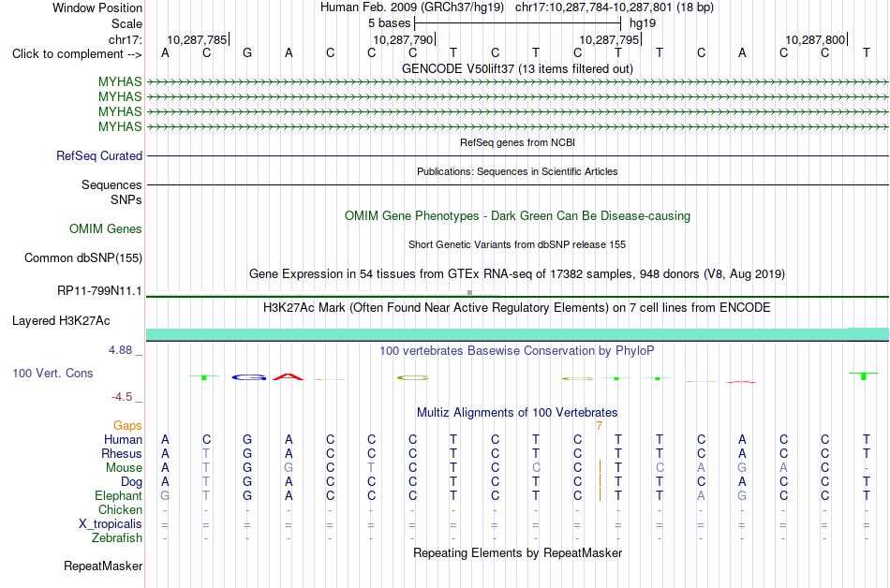890x588 pixels.
Task: Click the RefSeq Curated blue track line
Action: (517, 156)
